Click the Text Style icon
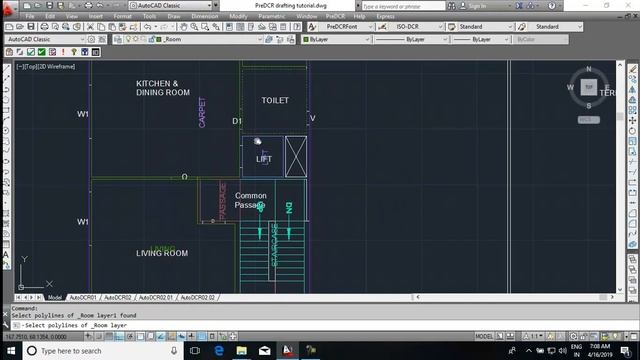Viewport: 640px width, 360px height. pyautogui.click(x=312, y=27)
